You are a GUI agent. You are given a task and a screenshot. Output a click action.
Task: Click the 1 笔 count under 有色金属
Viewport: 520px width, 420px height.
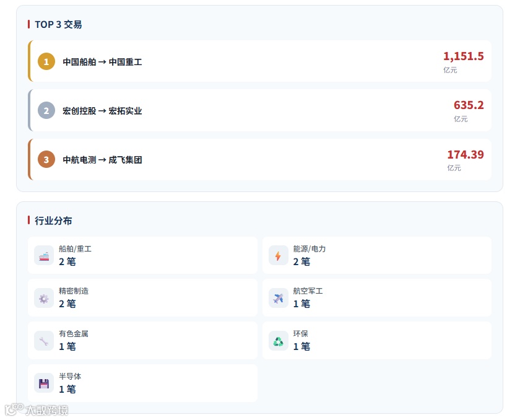point(67,347)
